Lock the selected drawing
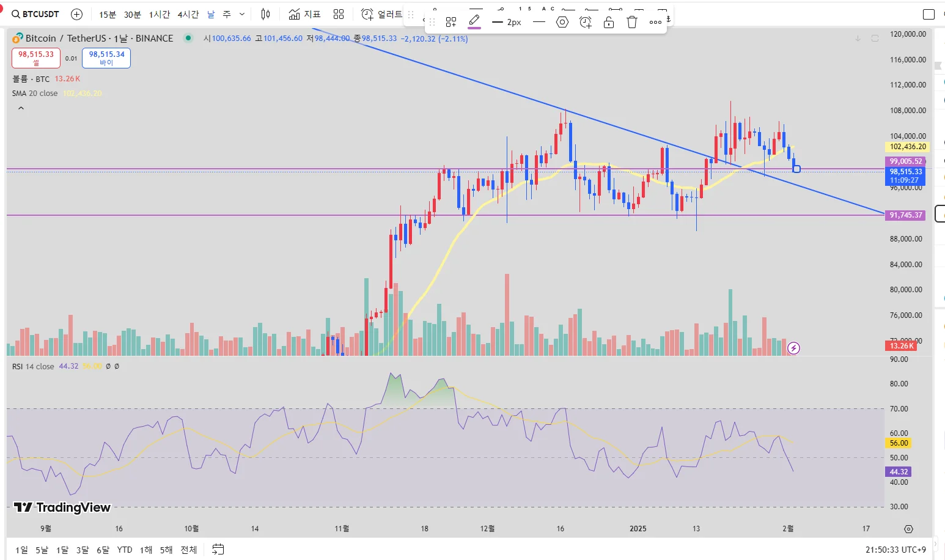 (609, 23)
